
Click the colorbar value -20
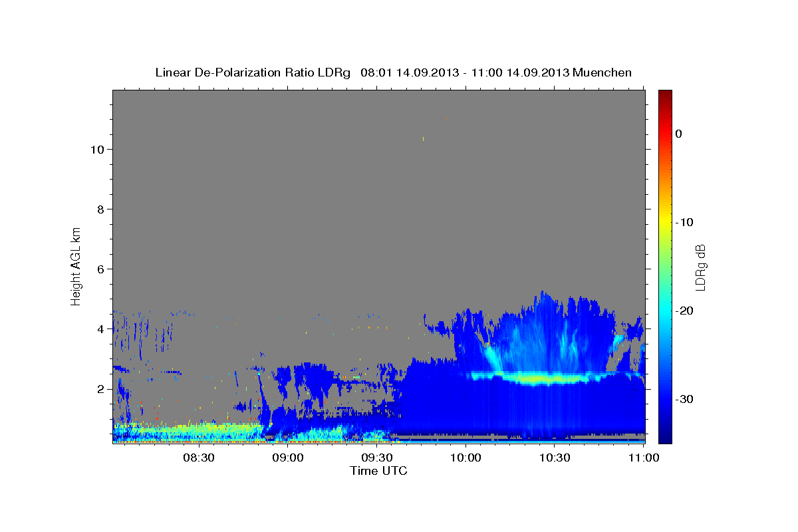(685, 311)
